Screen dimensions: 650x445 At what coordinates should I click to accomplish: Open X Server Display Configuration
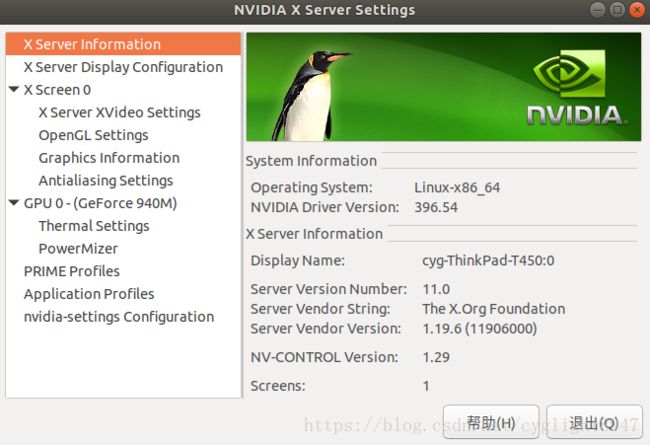[123, 67]
